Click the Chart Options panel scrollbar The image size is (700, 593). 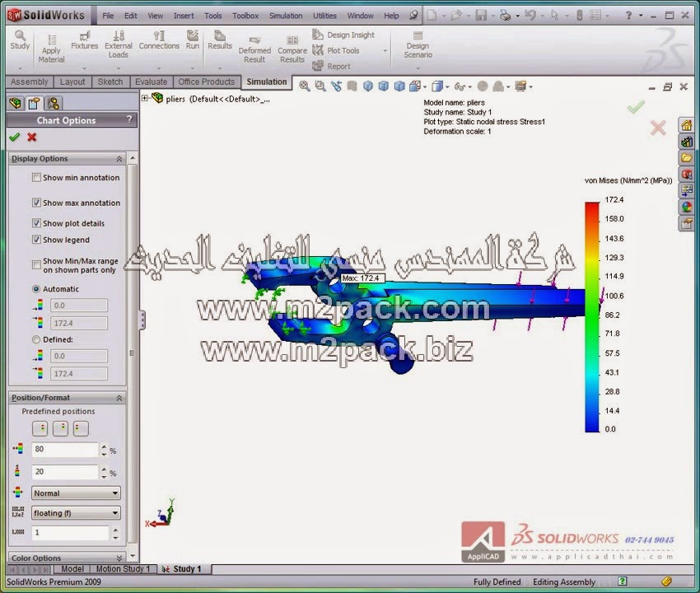133,353
